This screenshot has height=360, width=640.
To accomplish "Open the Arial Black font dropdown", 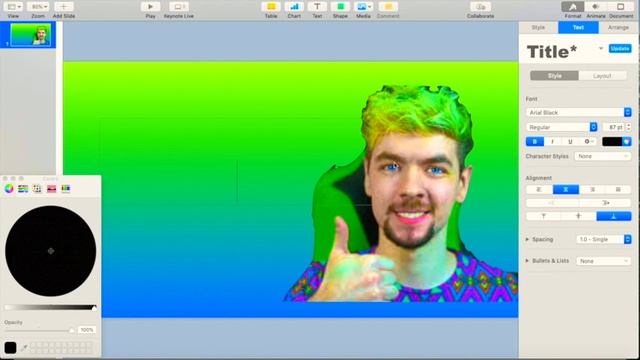I will (x=578, y=112).
